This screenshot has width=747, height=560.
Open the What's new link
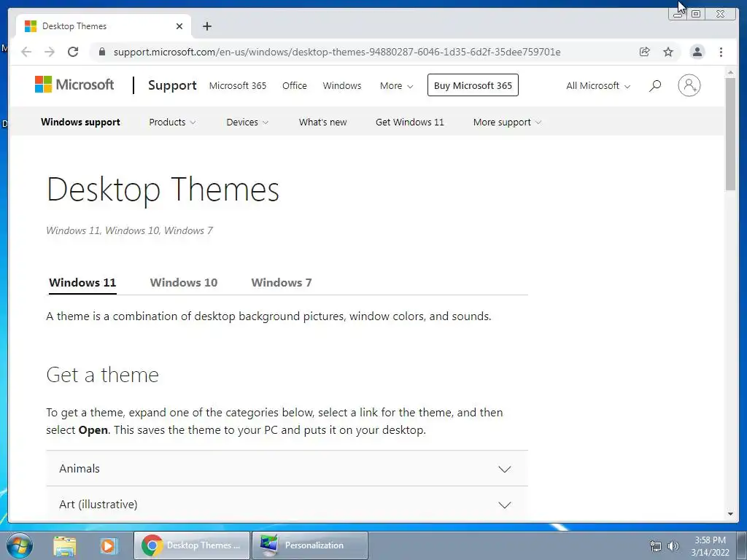coord(322,122)
